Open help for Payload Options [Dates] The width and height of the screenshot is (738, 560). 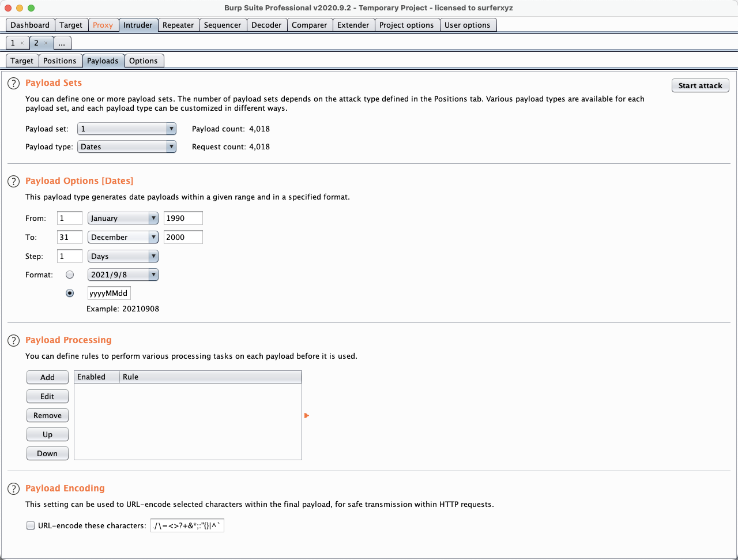pyautogui.click(x=13, y=181)
